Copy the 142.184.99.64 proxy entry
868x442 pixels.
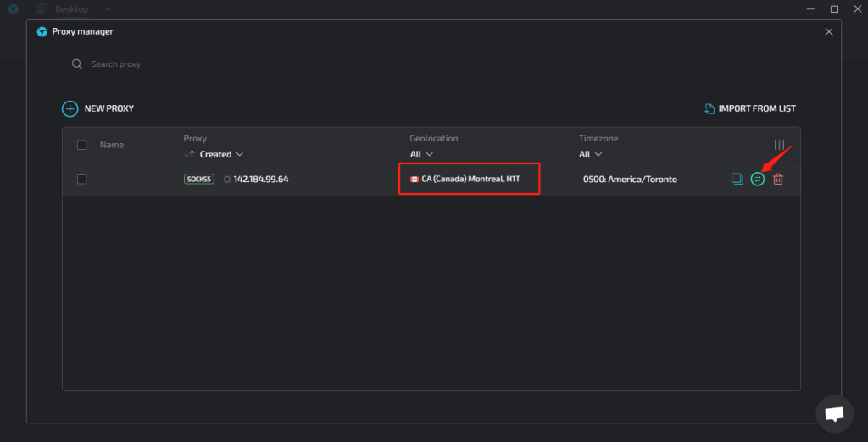point(737,179)
